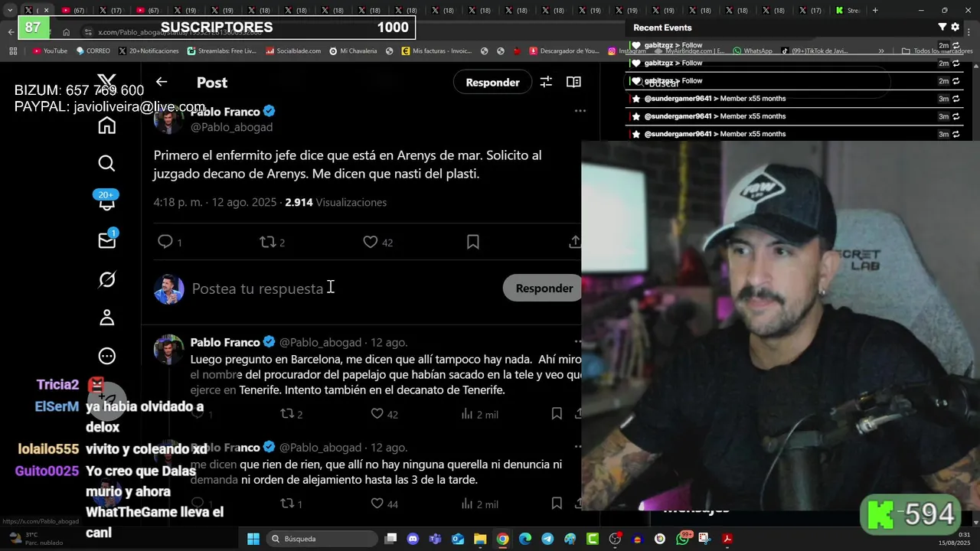Click 2.914 Visualizaciones text
Screen dimensions: 980x551
(x=336, y=202)
